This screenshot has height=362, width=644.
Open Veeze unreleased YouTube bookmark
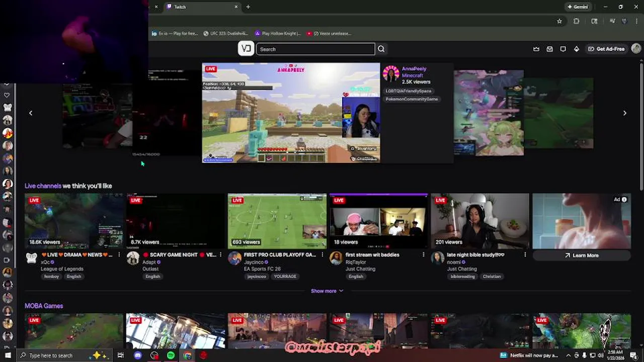tap(329, 34)
